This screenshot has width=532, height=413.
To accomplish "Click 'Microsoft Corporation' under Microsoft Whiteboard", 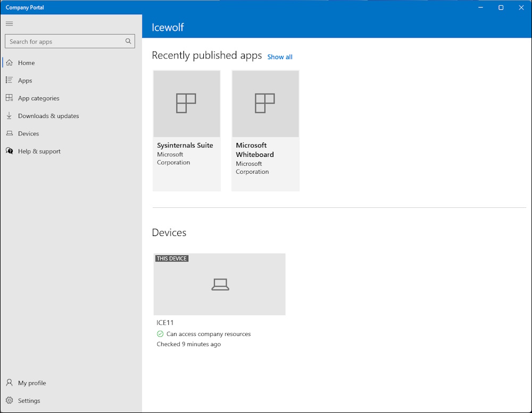I will [252, 167].
